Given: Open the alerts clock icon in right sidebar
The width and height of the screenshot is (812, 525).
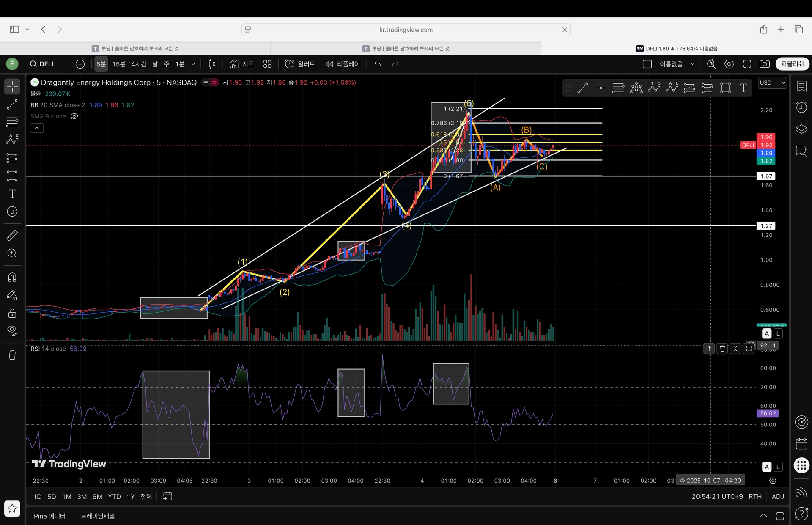Looking at the screenshot, I should [x=801, y=107].
